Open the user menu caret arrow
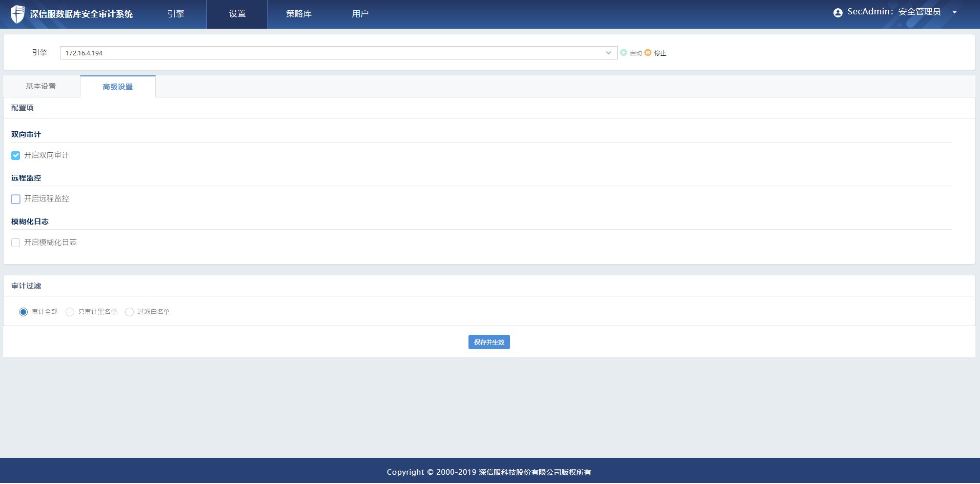This screenshot has height=484, width=980. (x=954, y=12)
